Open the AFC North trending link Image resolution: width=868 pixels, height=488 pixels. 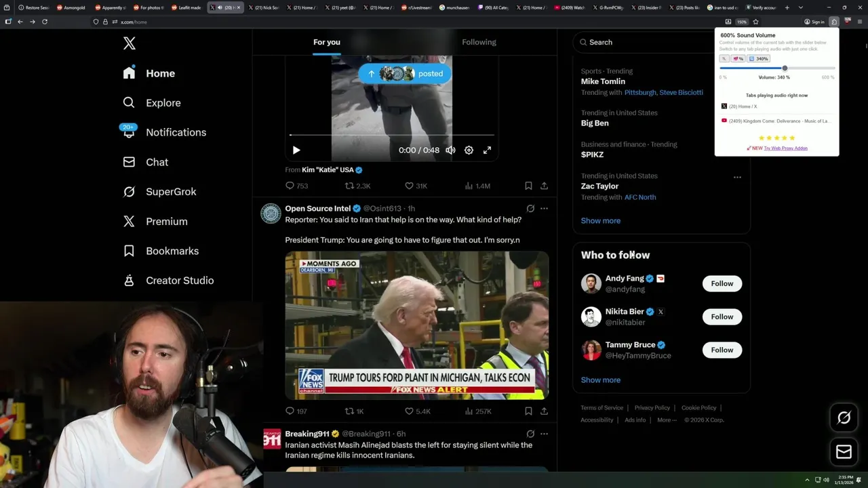click(x=640, y=197)
